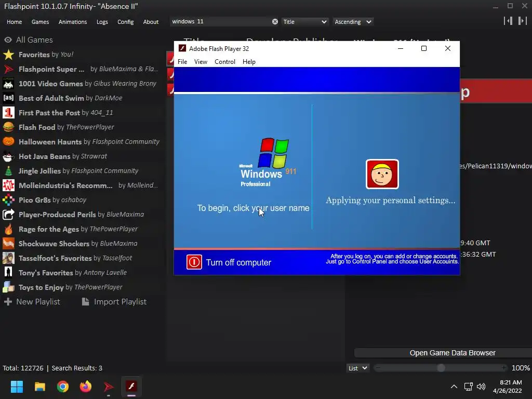Click the Adobe Flash Player taskbar icon
The width and height of the screenshot is (532, 399).
coord(131,387)
